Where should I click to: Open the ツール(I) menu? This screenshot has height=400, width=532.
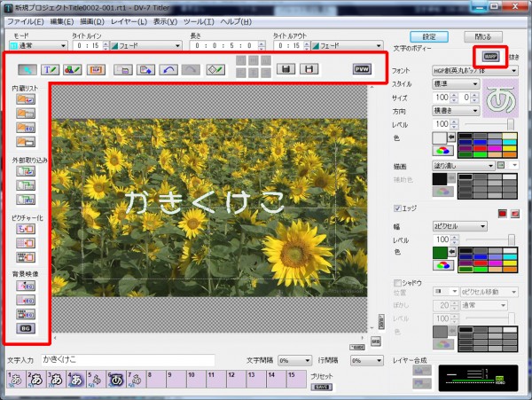198,20
